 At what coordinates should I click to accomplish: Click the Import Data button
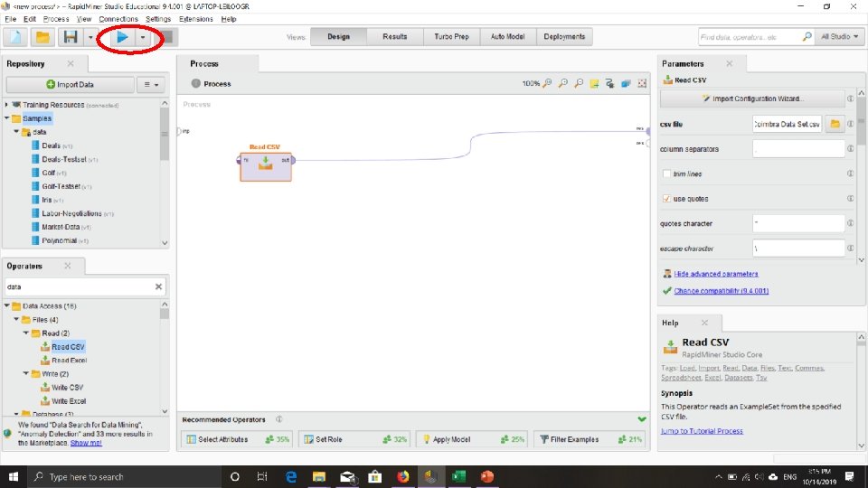click(71, 85)
